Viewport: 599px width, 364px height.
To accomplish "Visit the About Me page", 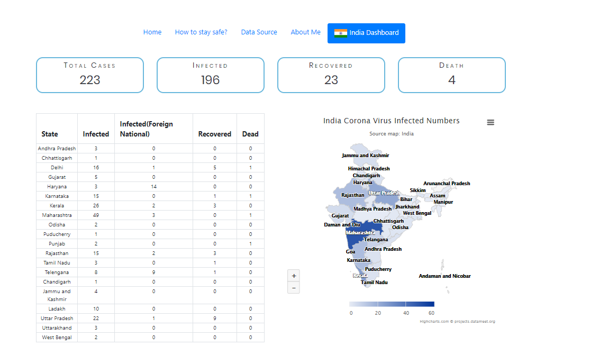I will [306, 32].
